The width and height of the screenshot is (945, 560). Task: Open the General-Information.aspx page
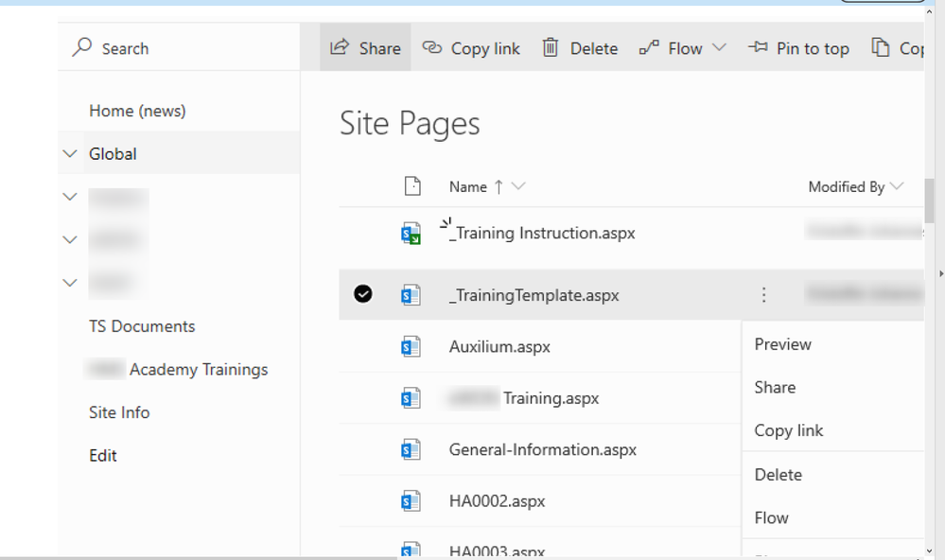(x=542, y=450)
